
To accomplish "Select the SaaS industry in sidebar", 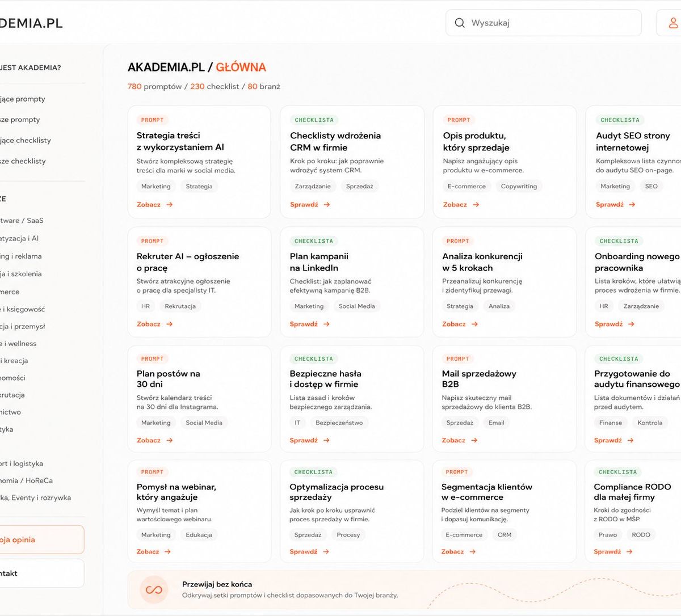I will coord(22,220).
